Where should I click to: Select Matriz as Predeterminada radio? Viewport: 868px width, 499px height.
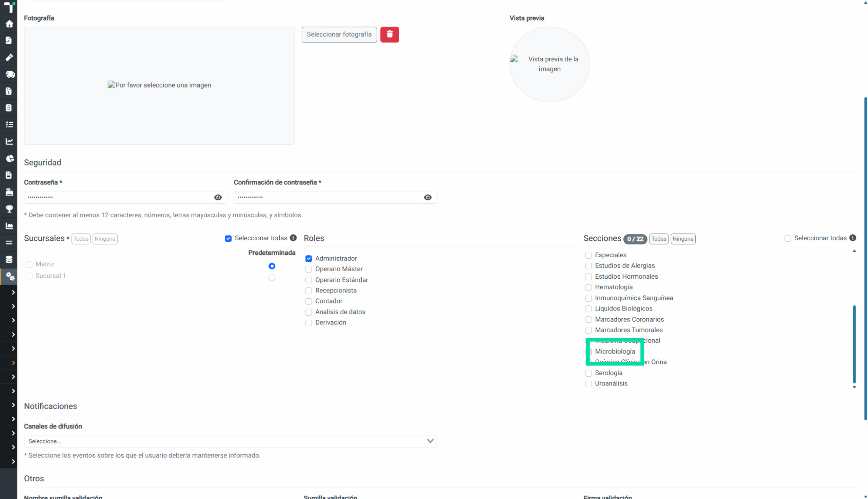coord(272,266)
